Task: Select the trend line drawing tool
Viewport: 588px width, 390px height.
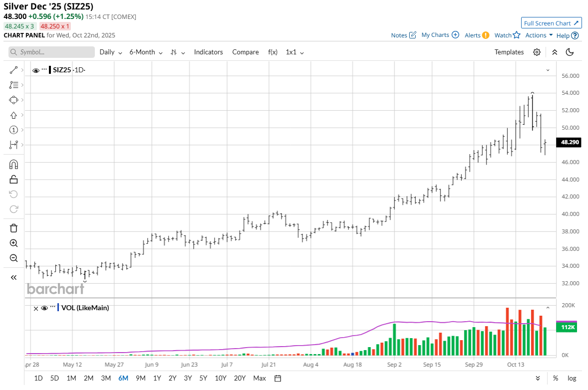Action: (13, 70)
